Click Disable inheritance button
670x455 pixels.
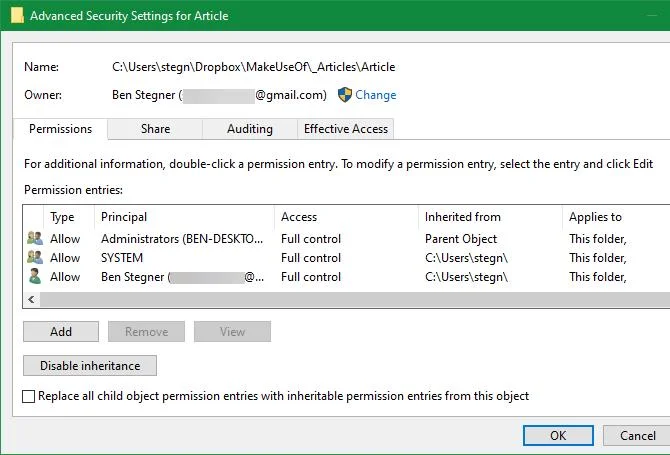pyautogui.click(x=90, y=366)
